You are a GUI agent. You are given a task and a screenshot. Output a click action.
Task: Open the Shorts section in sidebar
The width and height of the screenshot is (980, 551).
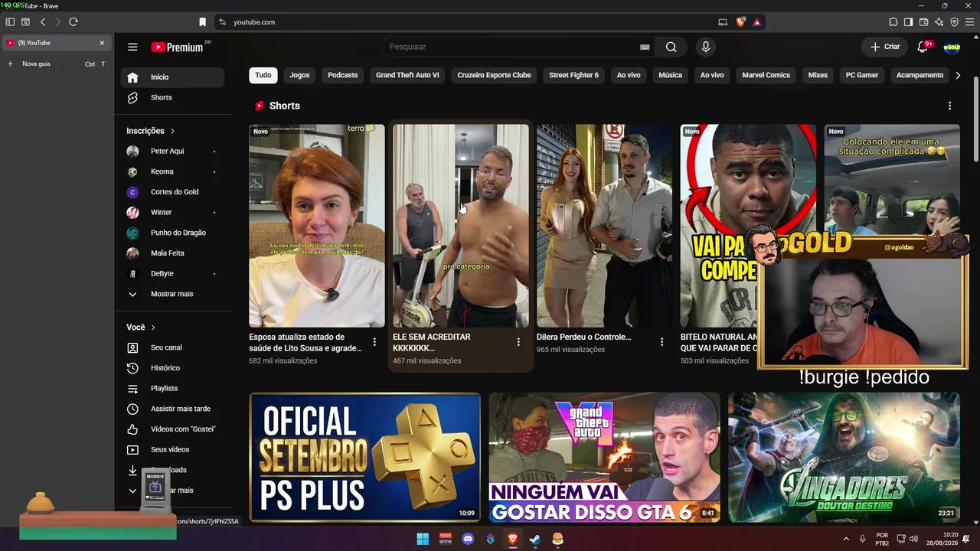[x=172, y=98]
